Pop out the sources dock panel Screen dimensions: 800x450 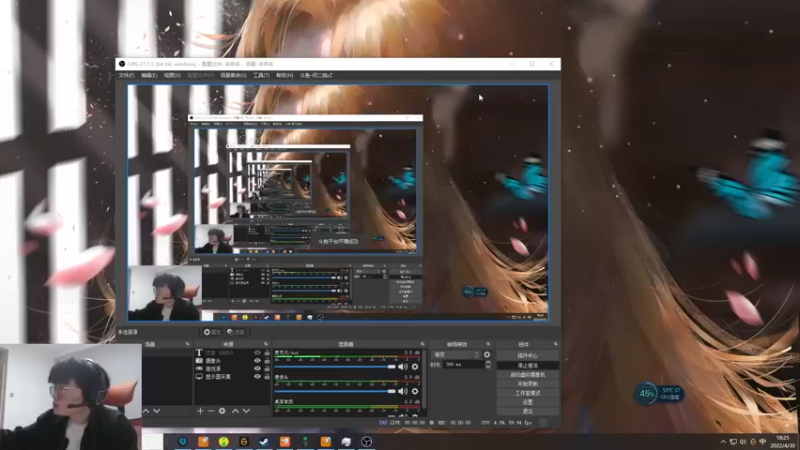(x=266, y=344)
